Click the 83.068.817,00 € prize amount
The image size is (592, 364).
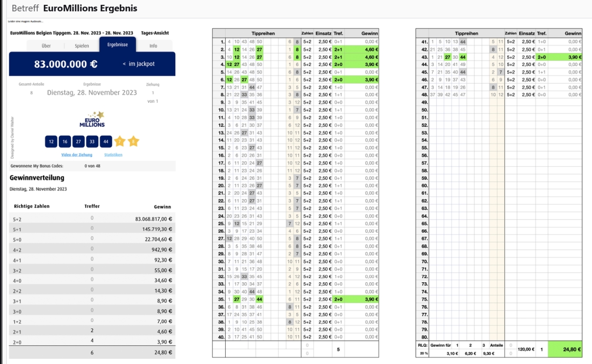(153, 219)
